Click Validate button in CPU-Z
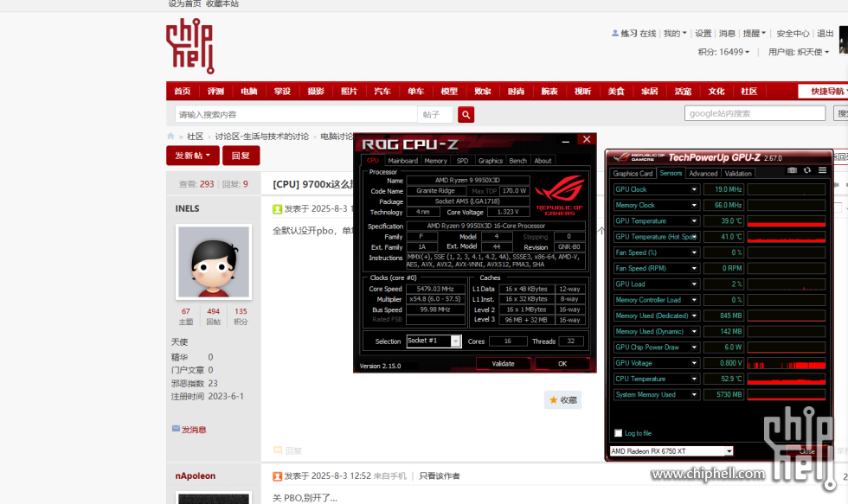Image resolution: width=848 pixels, height=504 pixels. pyautogui.click(x=503, y=364)
